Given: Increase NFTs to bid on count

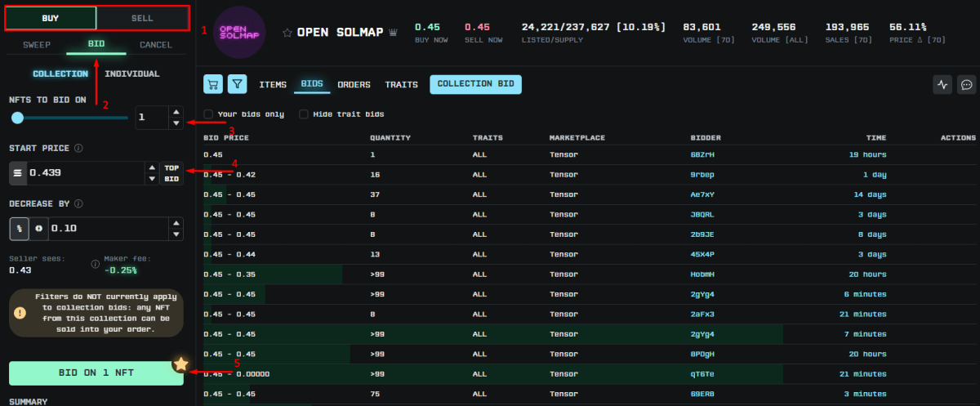Looking at the screenshot, I should (176, 113).
